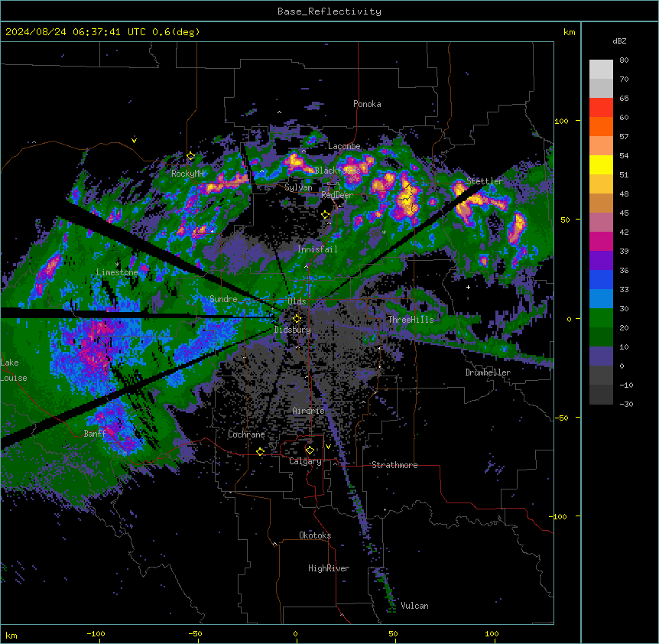Image resolution: width=659 pixels, height=644 pixels.
Task: Select the magenta 39-42 dBZ legend swatch
Action: click(601, 241)
